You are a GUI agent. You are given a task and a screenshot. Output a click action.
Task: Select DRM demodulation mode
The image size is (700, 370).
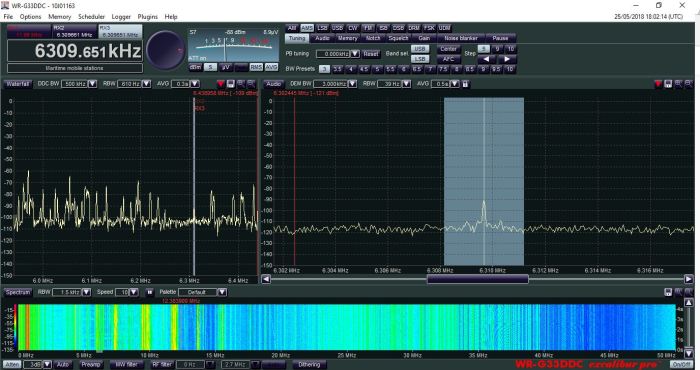click(414, 28)
